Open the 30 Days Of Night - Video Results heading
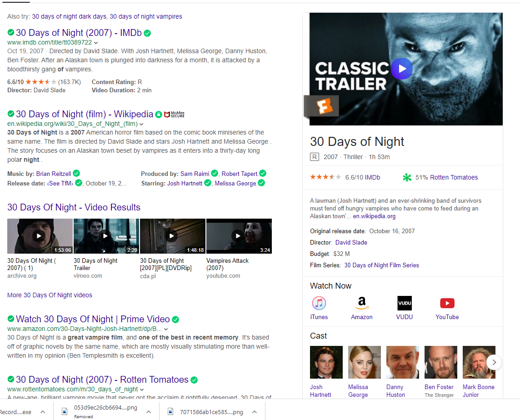 point(74,207)
